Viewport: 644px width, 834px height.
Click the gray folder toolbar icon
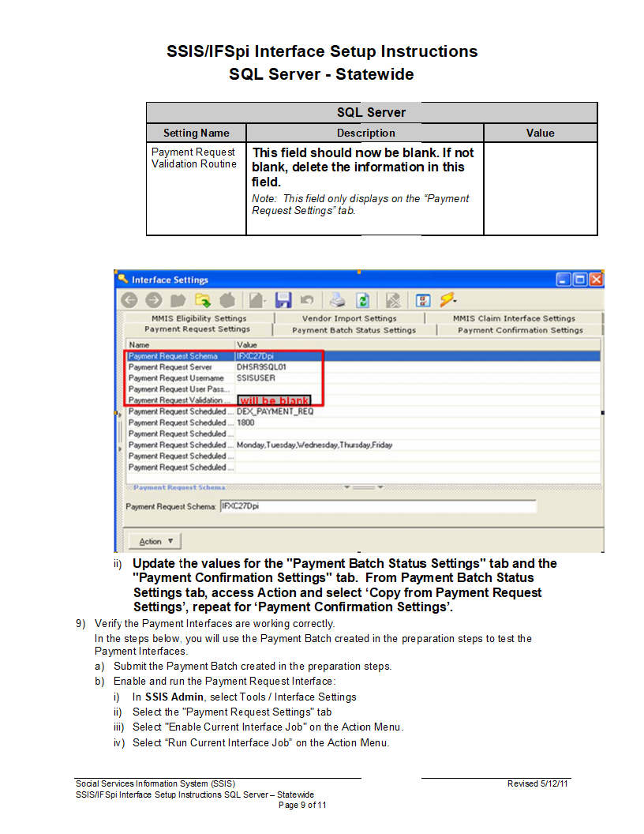tap(178, 301)
